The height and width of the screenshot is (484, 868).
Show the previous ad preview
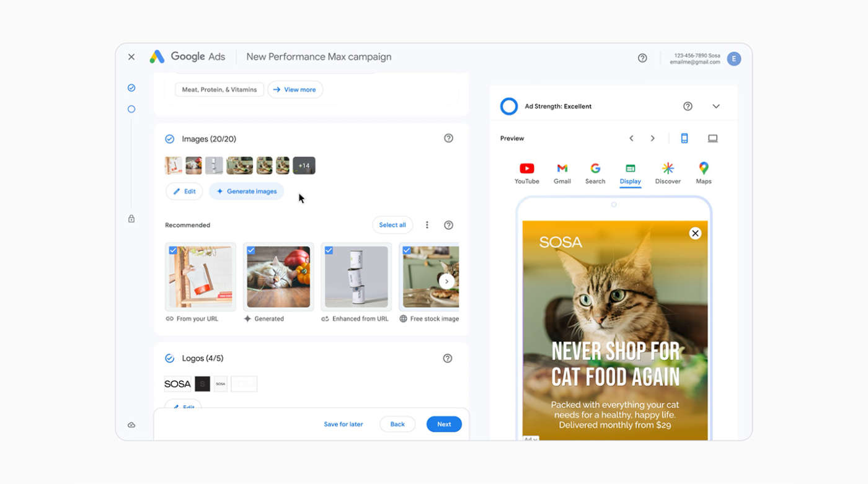pos(631,138)
